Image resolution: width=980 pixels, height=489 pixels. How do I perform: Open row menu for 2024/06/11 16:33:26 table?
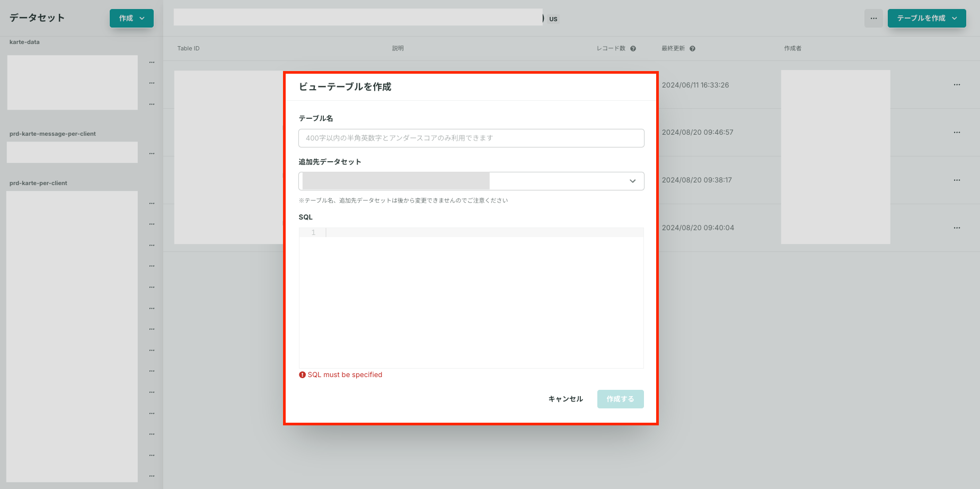pyautogui.click(x=957, y=85)
